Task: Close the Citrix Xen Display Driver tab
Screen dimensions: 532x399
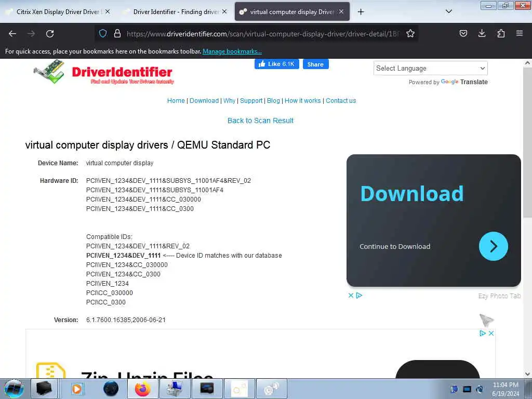Action: (108, 11)
